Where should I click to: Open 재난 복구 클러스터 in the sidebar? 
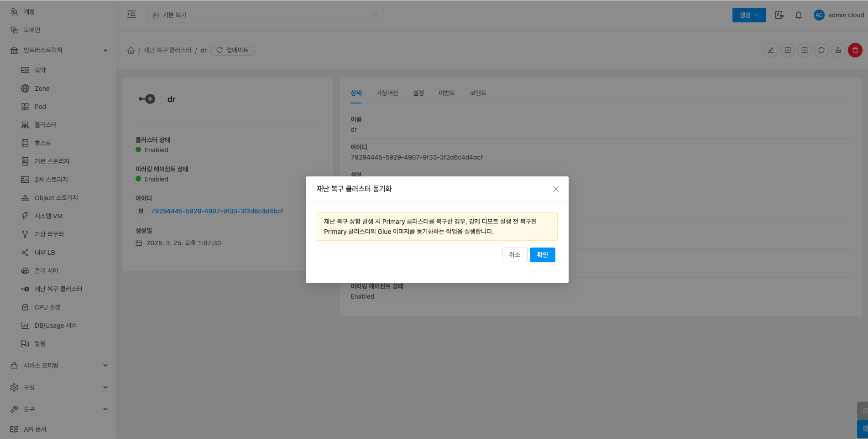click(x=58, y=289)
